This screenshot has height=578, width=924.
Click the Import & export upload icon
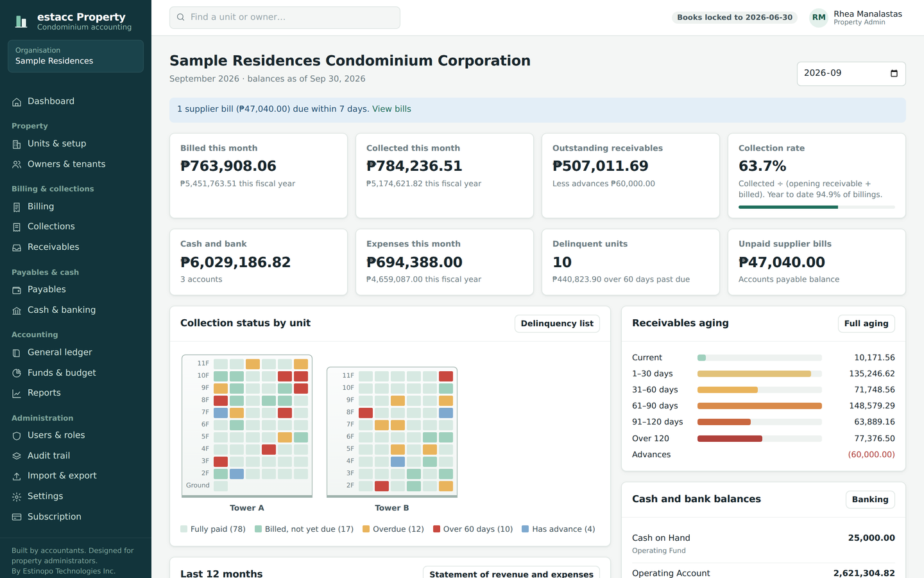17,477
